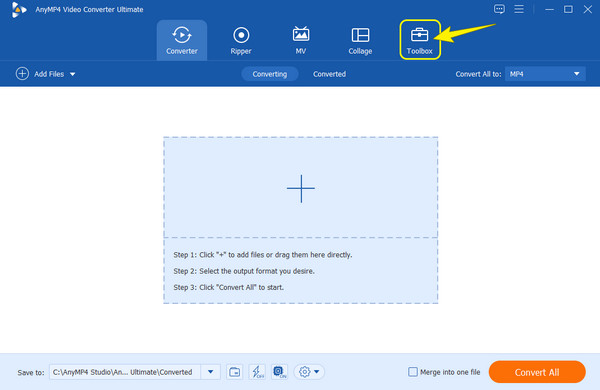
Task: Click the Convert All button
Action: click(x=537, y=372)
